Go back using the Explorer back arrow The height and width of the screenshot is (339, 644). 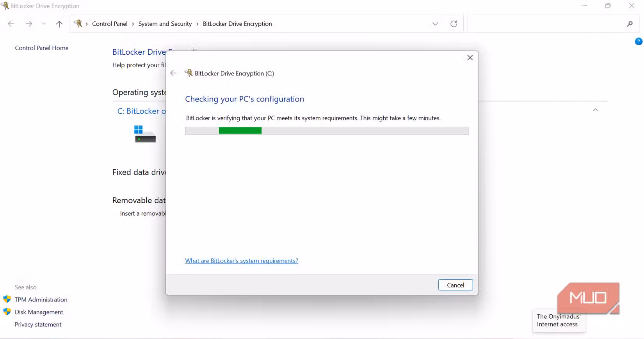click(11, 24)
